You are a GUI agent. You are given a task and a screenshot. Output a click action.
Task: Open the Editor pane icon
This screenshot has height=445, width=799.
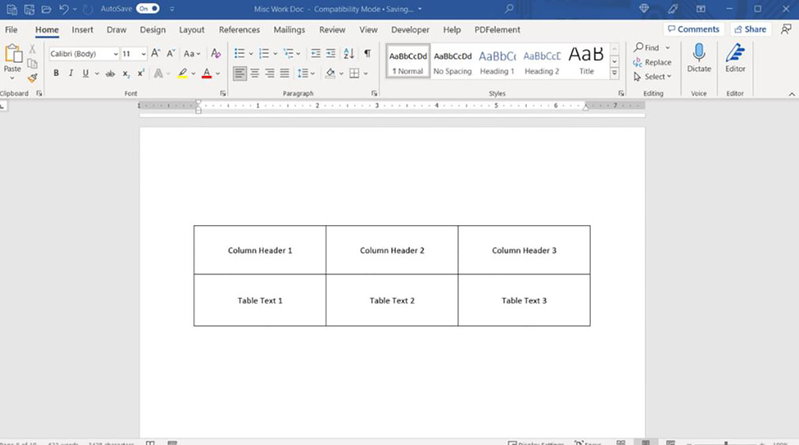[x=735, y=53]
